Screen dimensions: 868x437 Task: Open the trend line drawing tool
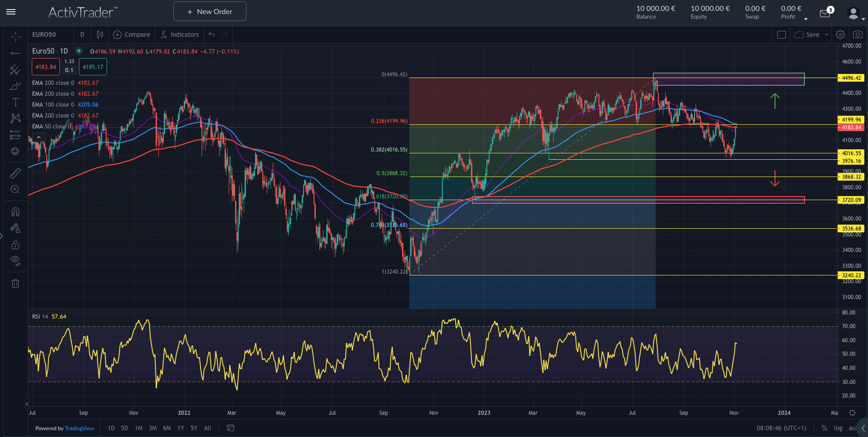[x=15, y=54]
